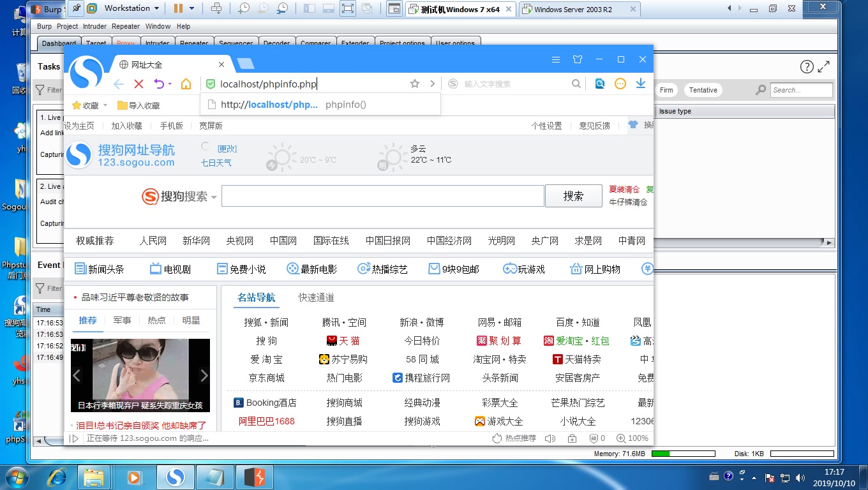Click the 搜索 search button

point(573,196)
